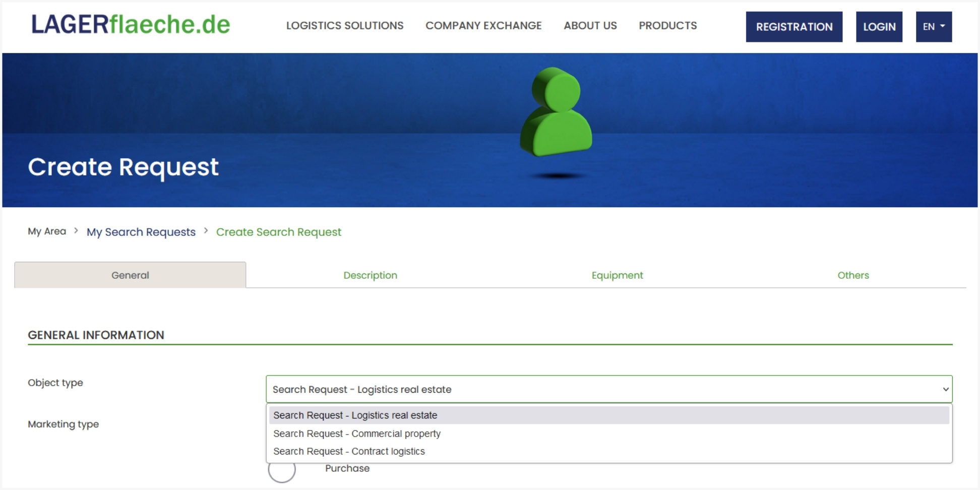Switch to the Description tab
This screenshot has width=980, height=490.
pyautogui.click(x=370, y=275)
